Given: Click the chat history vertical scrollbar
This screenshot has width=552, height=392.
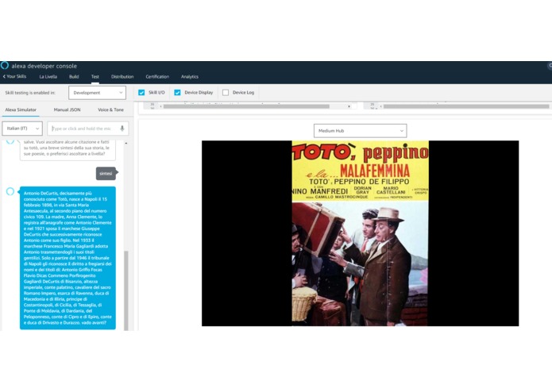Looking at the screenshot, I should (126, 290).
